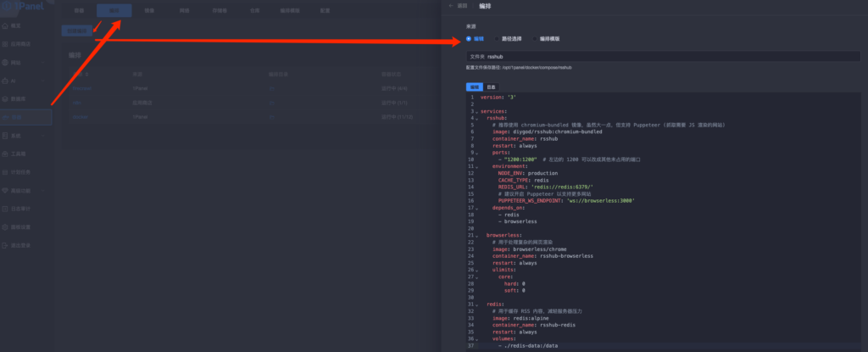Open 应用商店 app store sidebar icon
The height and width of the screenshot is (352, 868).
point(6,44)
